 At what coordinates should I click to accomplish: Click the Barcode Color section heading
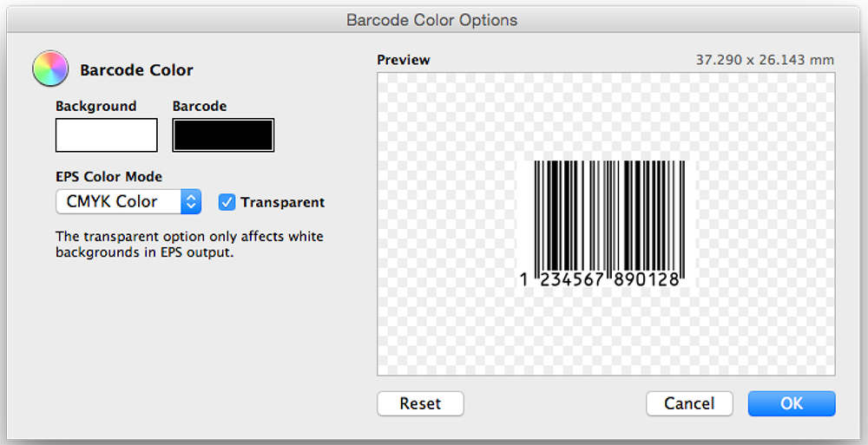point(136,70)
